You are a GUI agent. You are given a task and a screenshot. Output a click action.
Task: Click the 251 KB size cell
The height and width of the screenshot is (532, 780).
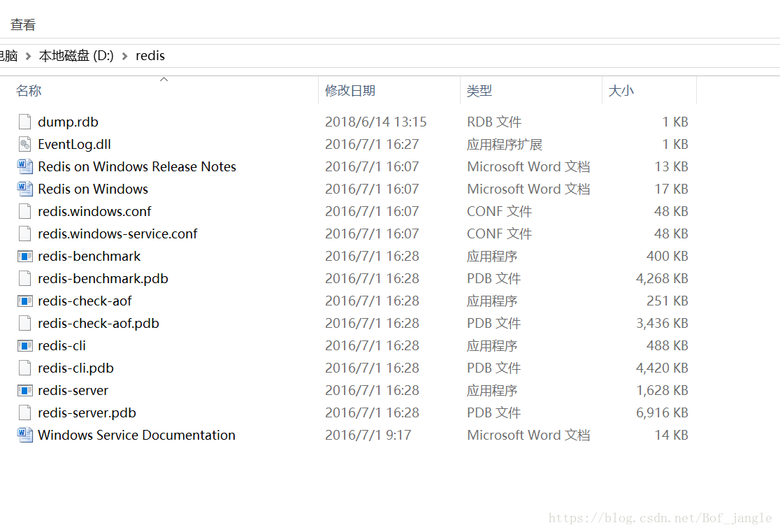click(667, 301)
